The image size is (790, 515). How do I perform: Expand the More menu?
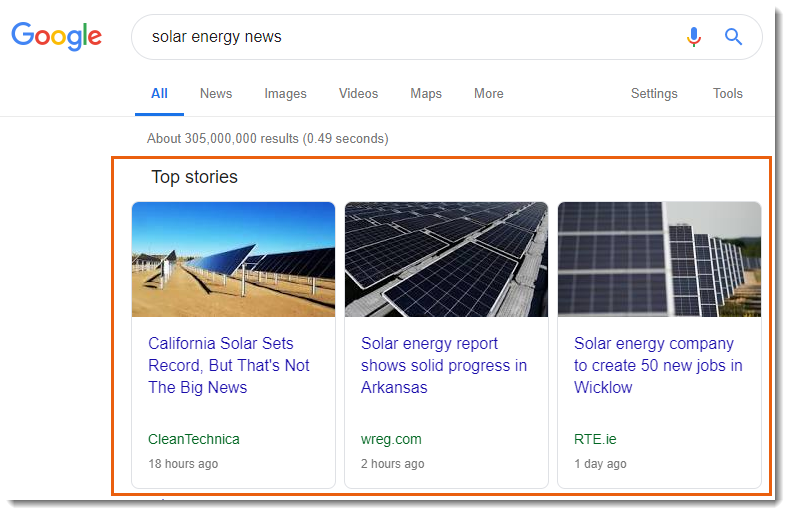[x=489, y=94]
